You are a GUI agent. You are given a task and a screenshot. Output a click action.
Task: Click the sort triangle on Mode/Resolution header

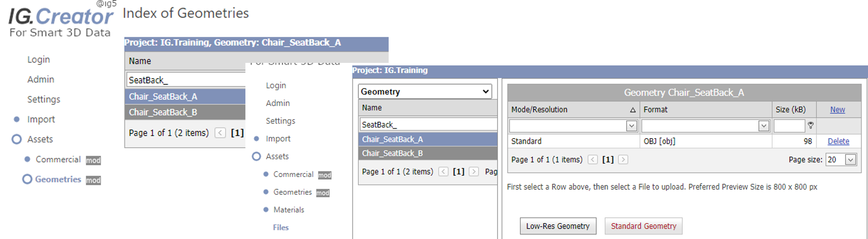point(632,110)
